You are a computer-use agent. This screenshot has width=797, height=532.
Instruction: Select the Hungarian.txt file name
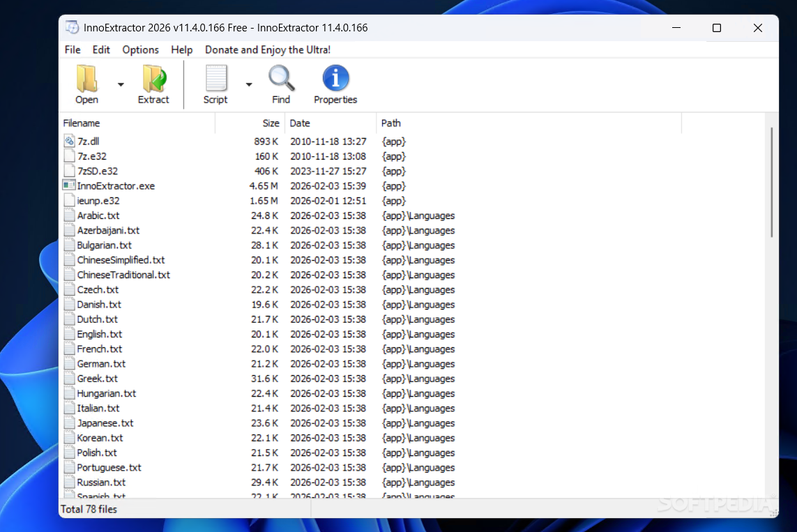107,393
